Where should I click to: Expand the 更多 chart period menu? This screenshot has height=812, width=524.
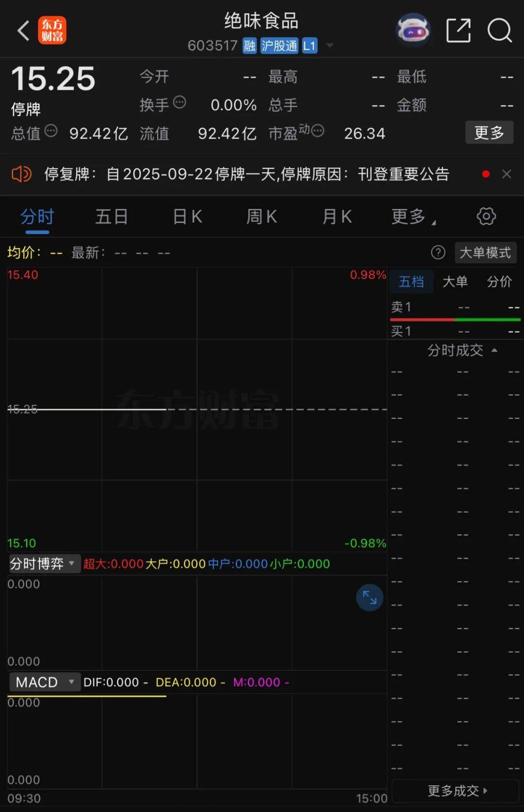(413, 217)
